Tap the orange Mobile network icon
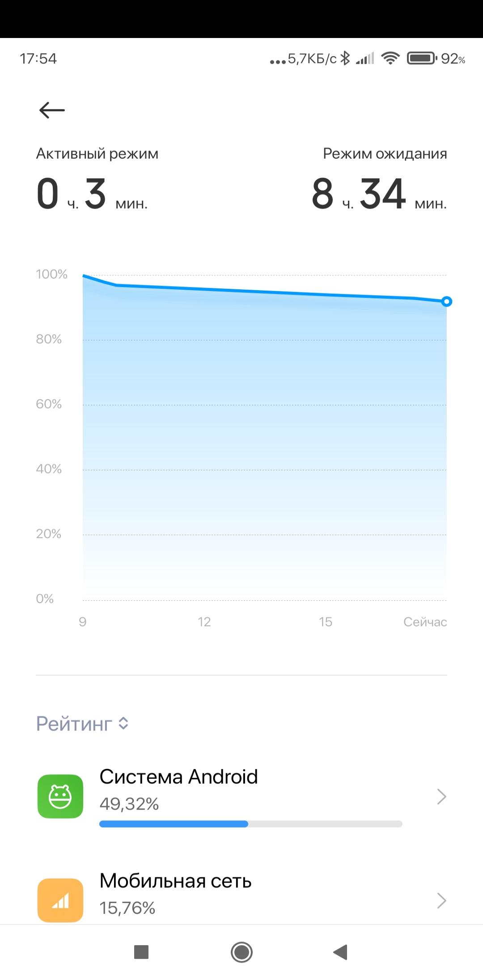 (60, 900)
